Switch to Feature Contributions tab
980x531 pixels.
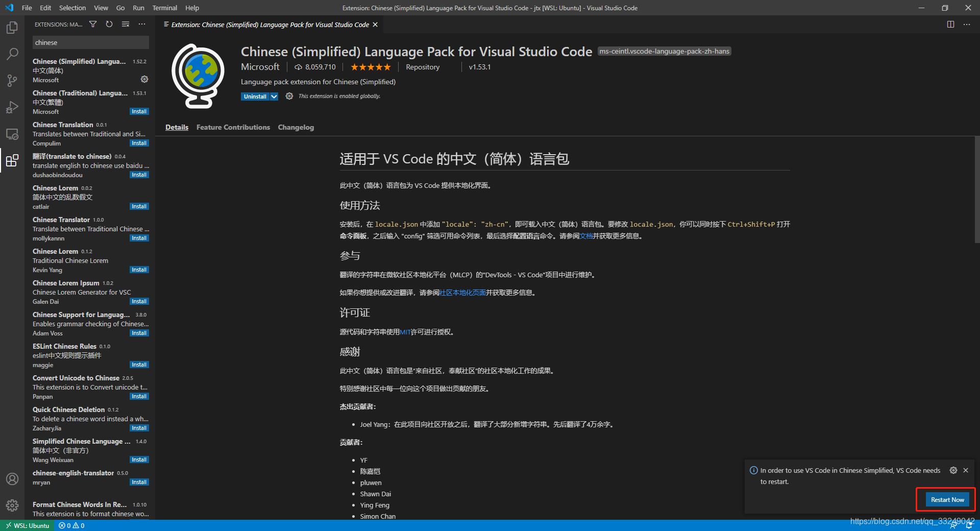pos(233,127)
